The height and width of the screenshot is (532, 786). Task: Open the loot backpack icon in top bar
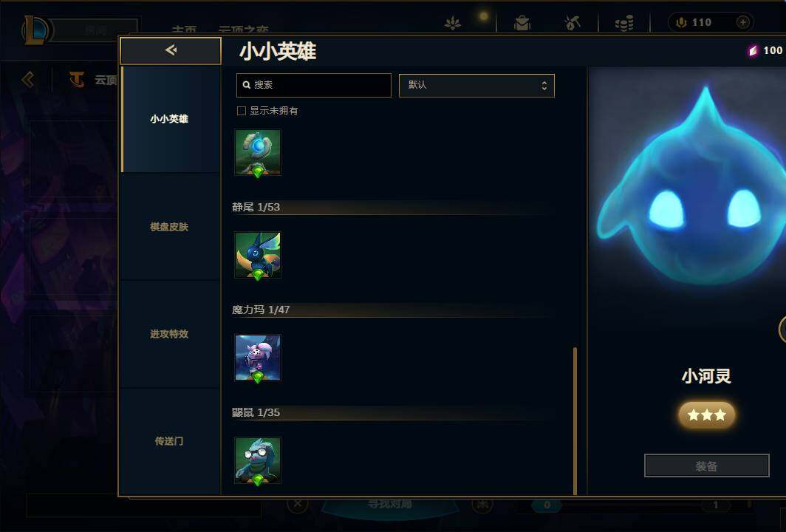pyautogui.click(x=522, y=23)
